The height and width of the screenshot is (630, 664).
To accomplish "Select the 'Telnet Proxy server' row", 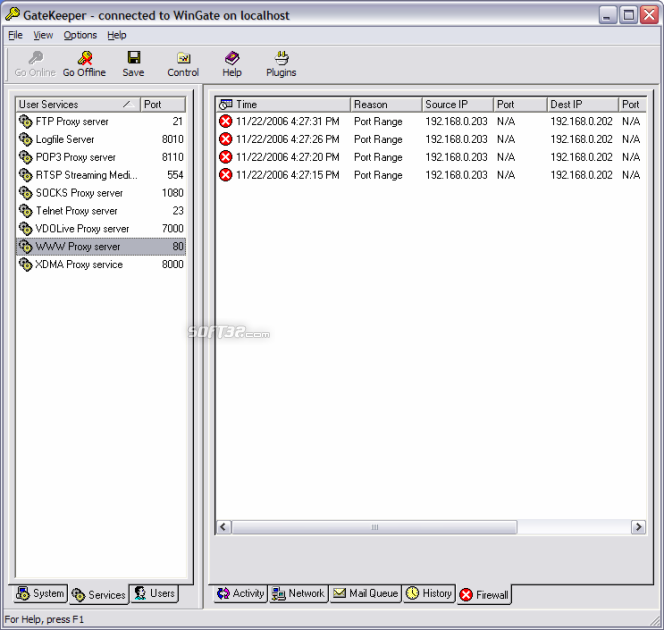I will click(101, 211).
